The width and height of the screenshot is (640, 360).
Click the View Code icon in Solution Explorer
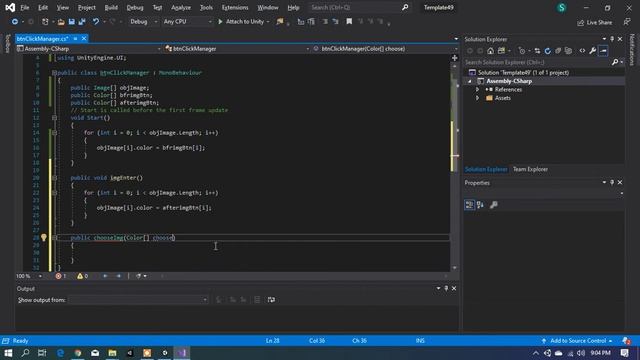[582, 51]
